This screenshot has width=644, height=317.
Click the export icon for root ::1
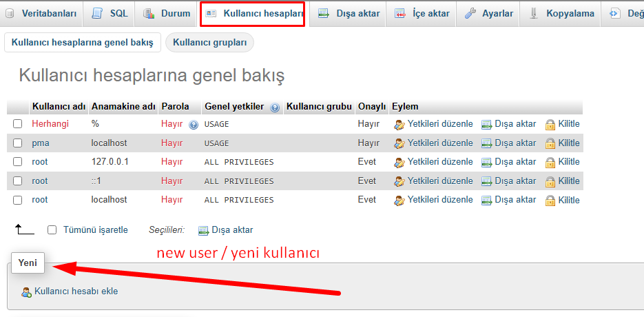coord(487,182)
